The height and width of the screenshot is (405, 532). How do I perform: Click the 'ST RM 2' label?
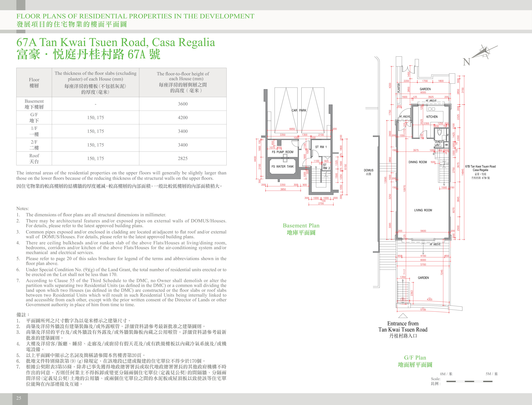click(326, 167)
